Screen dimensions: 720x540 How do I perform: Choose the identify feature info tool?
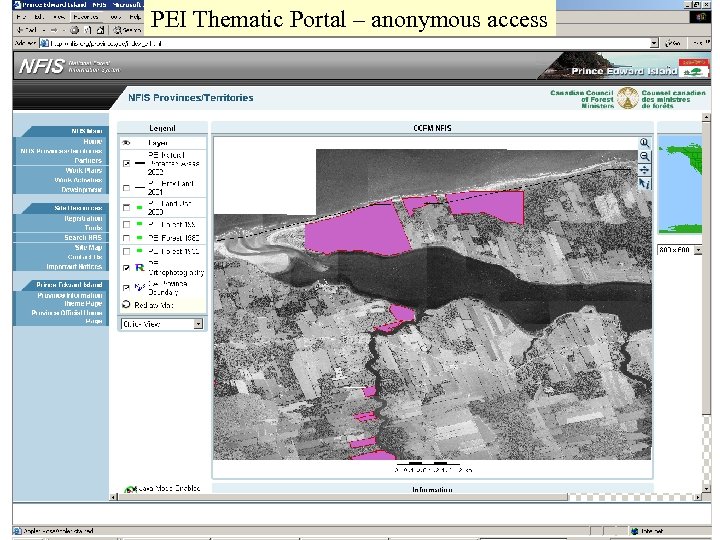click(645, 183)
